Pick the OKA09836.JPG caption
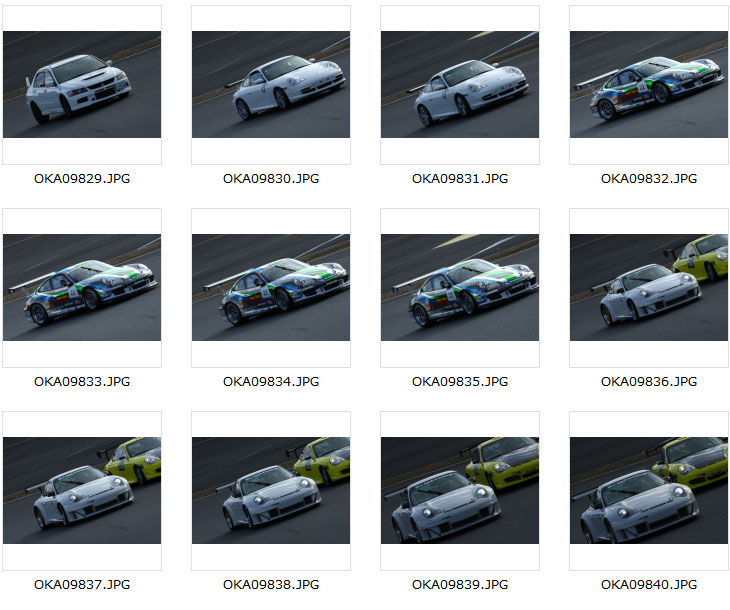This screenshot has height=610, width=730. [649, 382]
